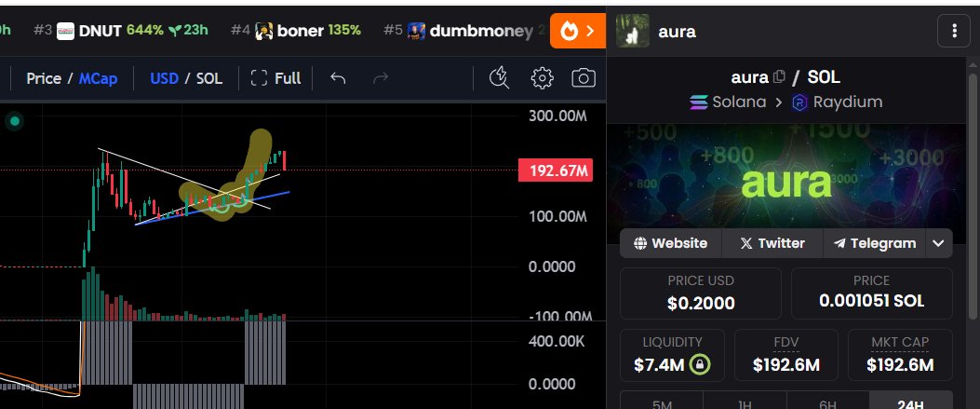Click the 192.67M current price label
The width and height of the screenshot is (980, 409).
[555, 170]
